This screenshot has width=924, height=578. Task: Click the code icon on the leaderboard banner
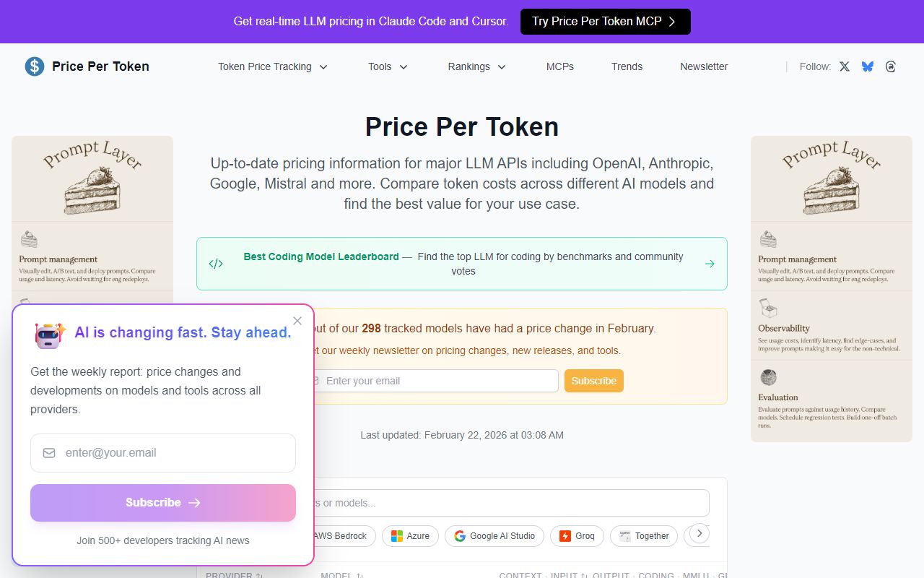coord(216,263)
